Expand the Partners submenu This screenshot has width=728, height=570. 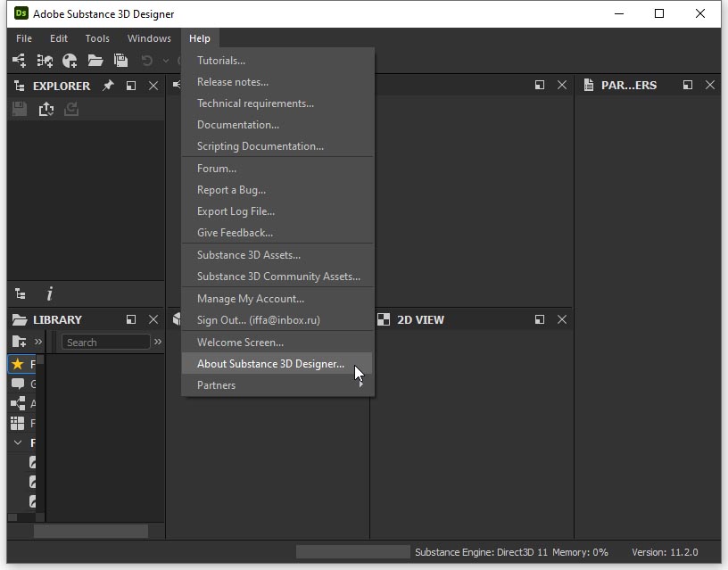click(277, 384)
